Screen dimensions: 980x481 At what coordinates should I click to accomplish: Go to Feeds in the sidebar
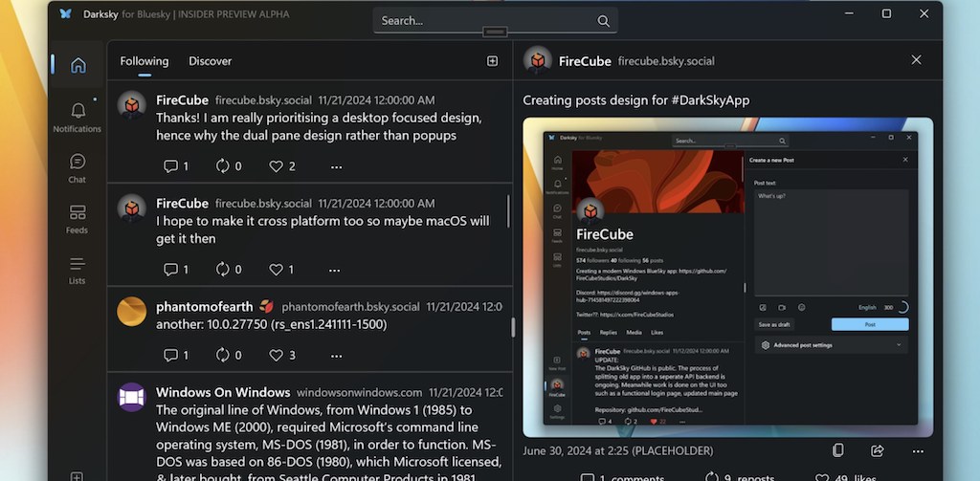tap(78, 218)
